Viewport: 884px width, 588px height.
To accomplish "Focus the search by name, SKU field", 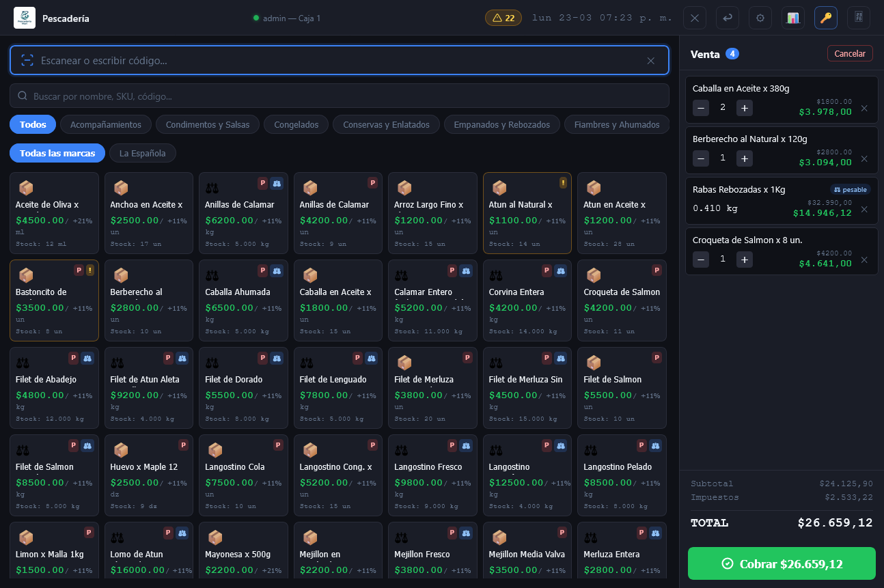I will coord(339,96).
